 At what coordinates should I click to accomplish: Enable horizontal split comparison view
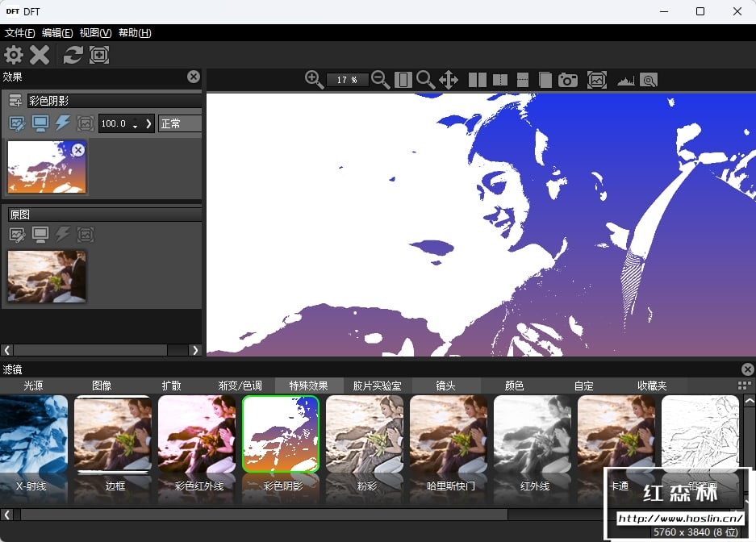(x=523, y=80)
